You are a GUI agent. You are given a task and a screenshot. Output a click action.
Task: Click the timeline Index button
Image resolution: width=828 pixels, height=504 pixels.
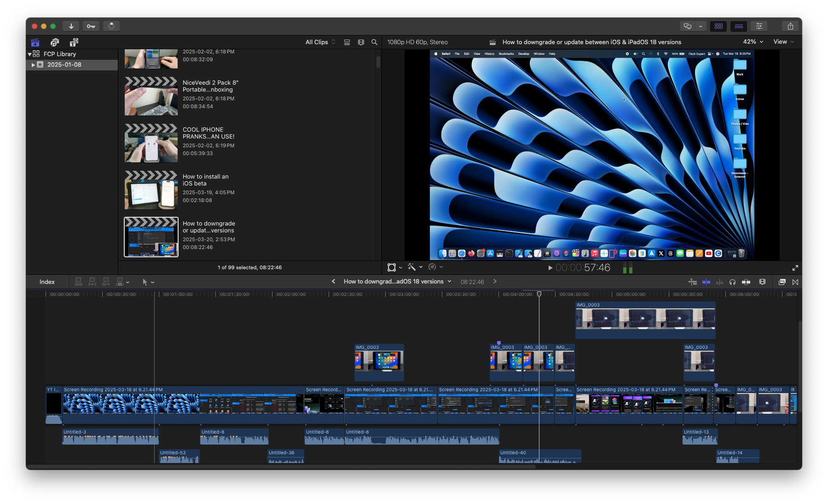(47, 282)
